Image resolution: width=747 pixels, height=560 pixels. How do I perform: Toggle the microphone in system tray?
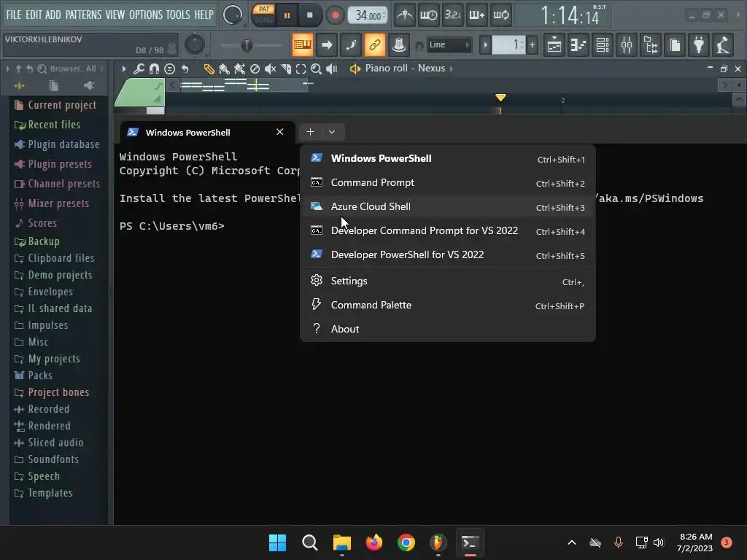click(619, 542)
